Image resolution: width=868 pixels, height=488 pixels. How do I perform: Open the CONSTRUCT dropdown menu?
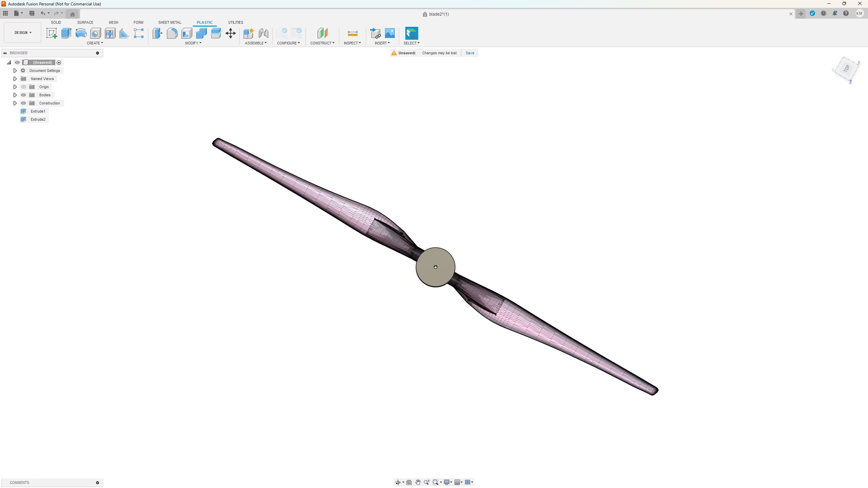click(x=322, y=43)
